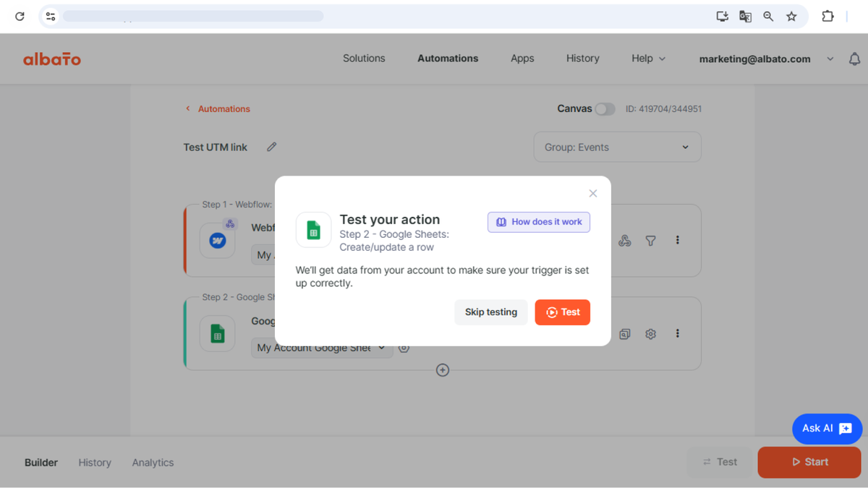This screenshot has height=488, width=868.
Task: Click the plus icon to add a step
Action: [x=443, y=369]
